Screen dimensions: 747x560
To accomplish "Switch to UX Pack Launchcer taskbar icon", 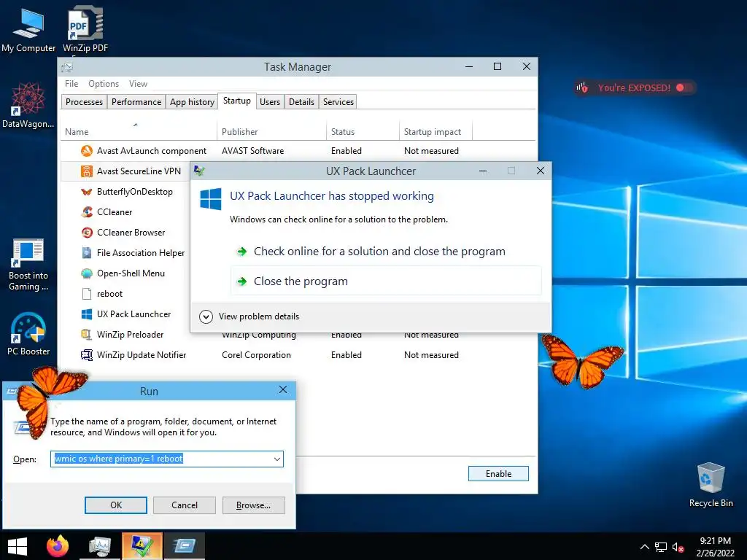I will tap(142, 546).
